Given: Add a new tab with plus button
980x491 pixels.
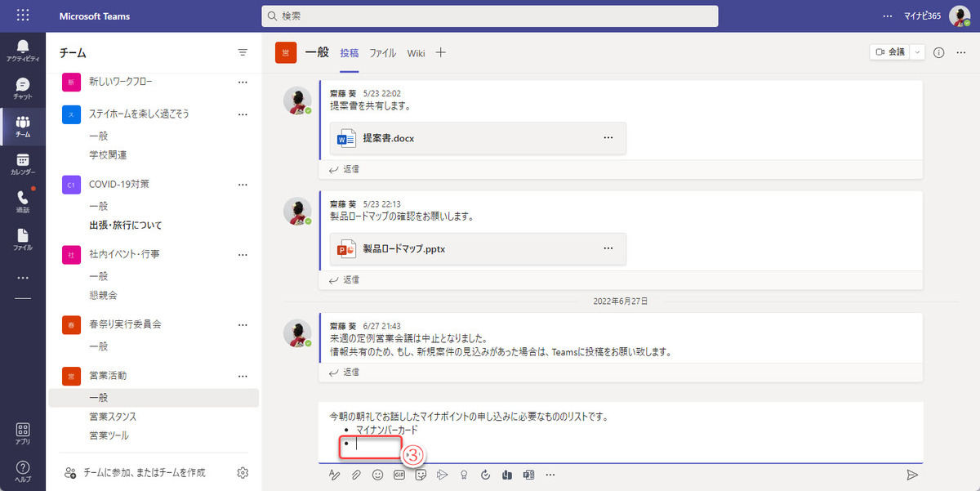Looking at the screenshot, I should 440,52.
